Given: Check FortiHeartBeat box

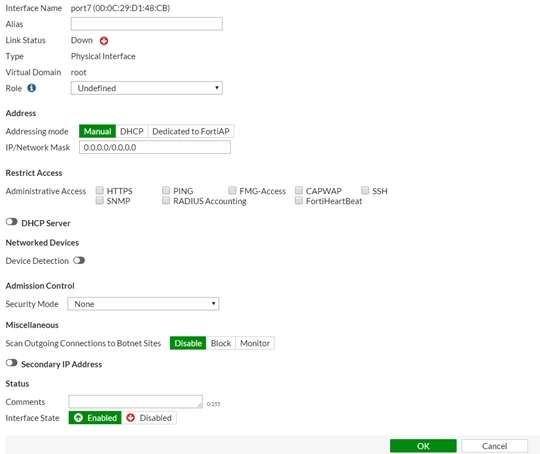Looking at the screenshot, I should [299, 200].
